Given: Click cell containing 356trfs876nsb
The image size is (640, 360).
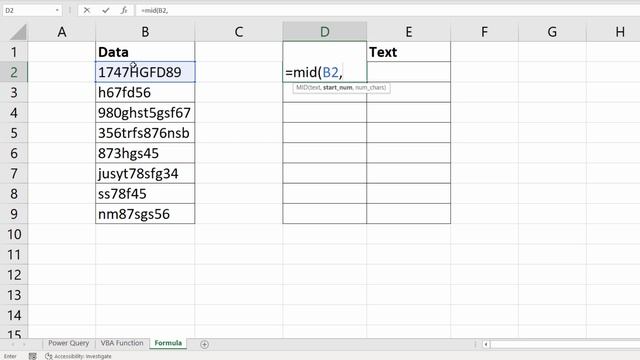Looking at the screenshot, I should tap(145, 133).
